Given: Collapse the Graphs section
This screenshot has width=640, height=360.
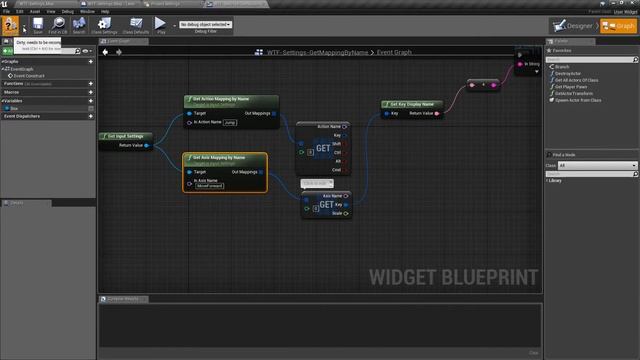Looking at the screenshot, I should (x=3, y=62).
